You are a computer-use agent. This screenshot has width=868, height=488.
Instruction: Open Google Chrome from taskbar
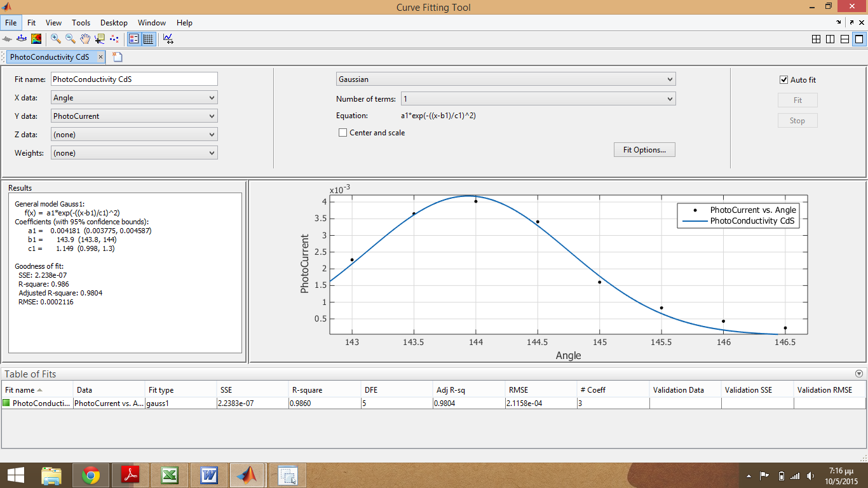[91, 475]
